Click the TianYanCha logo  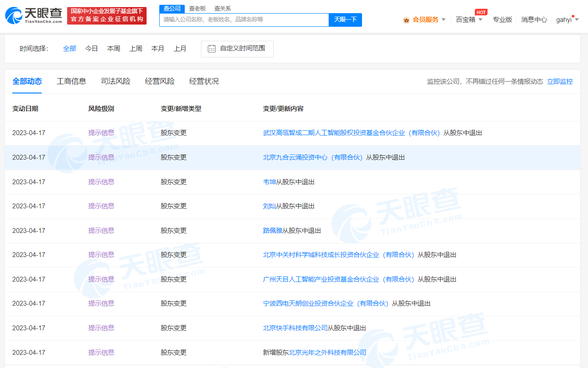34,15
